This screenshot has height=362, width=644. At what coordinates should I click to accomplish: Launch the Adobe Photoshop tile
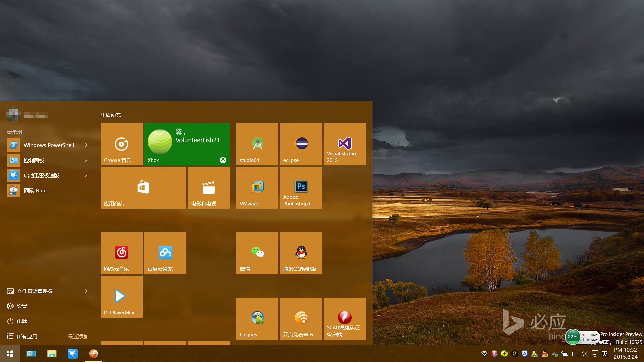point(301,188)
